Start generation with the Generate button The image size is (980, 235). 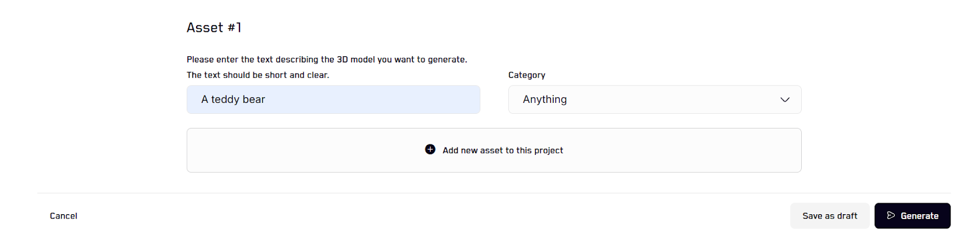point(912,216)
